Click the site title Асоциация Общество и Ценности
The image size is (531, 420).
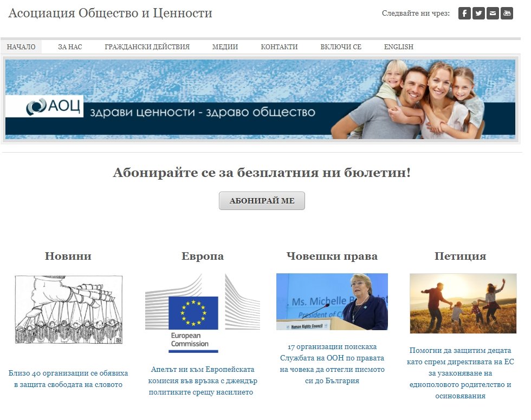(x=110, y=14)
